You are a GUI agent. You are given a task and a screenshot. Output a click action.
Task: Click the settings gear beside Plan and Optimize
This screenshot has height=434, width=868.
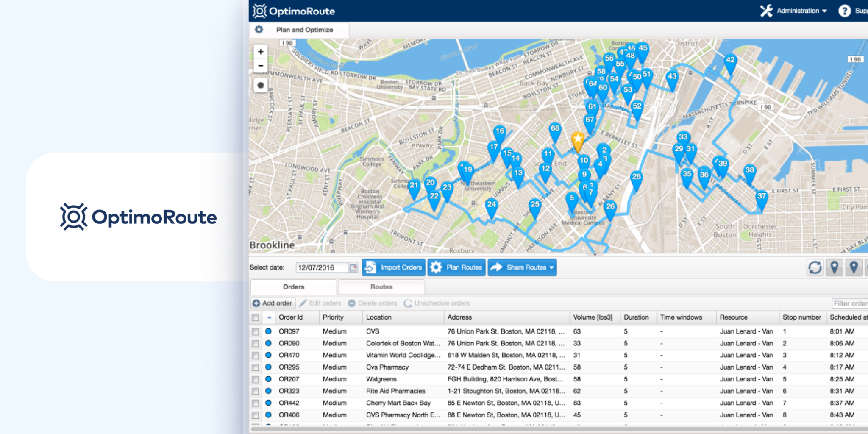259,30
